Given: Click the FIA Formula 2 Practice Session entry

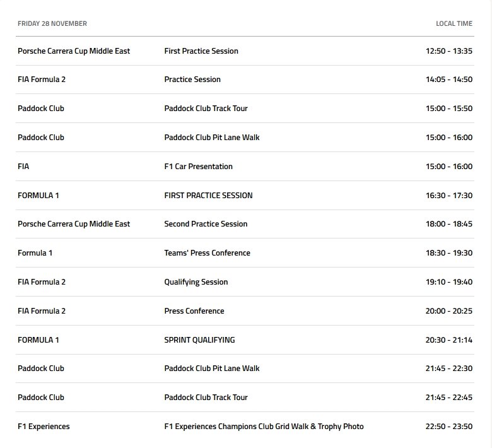Looking at the screenshot, I should tap(192, 80).
